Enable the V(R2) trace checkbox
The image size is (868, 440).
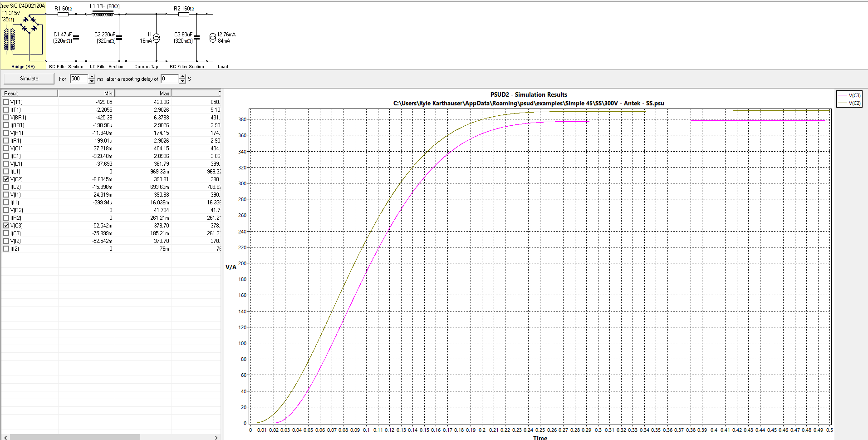click(6, 210)
